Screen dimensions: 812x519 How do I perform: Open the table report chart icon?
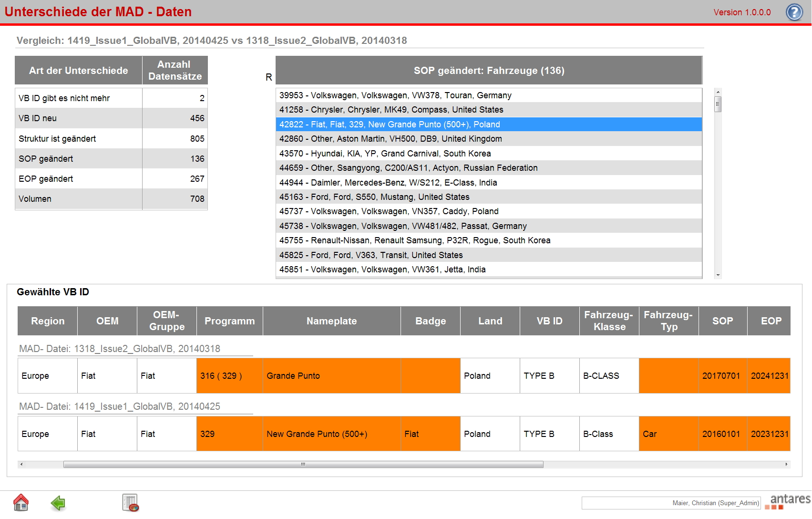[x=130, y=503]
